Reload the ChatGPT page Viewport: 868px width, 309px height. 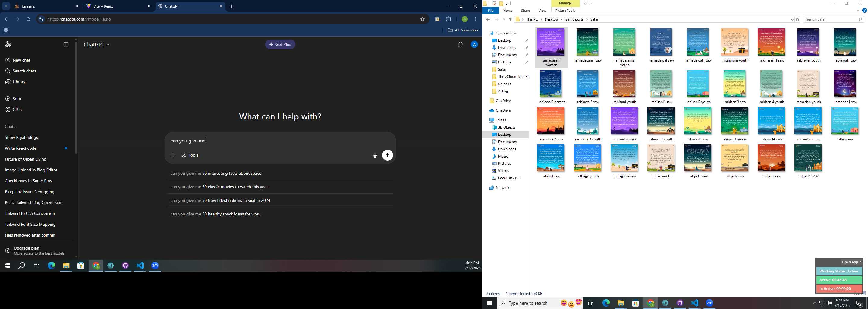(x=28, y=19)
